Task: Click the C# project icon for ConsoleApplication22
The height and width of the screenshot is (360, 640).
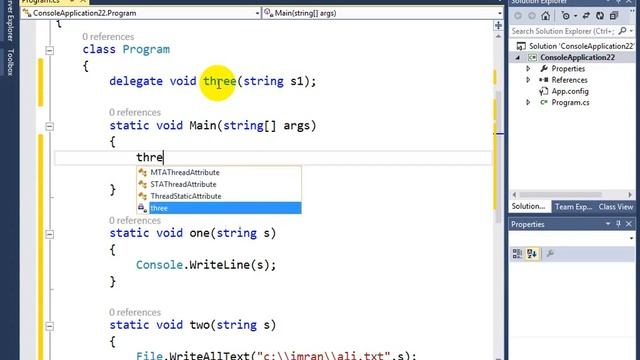Action: 532,58
